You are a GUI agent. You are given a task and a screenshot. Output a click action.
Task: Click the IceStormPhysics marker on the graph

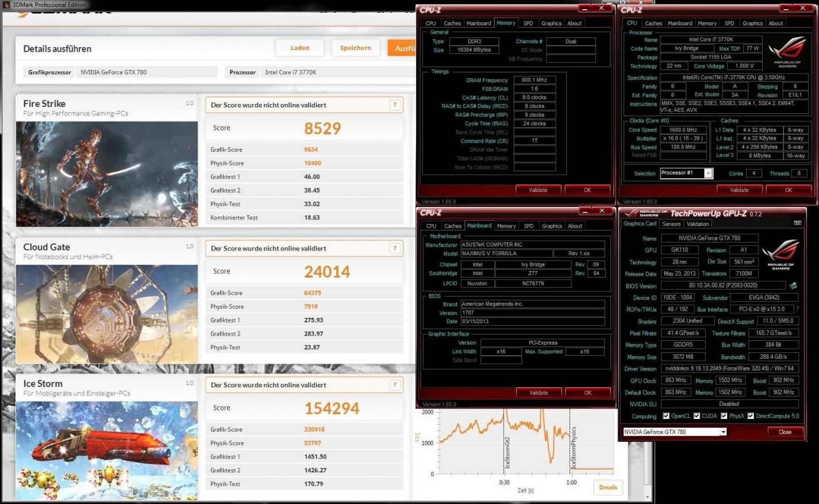(x=573, y=448)
